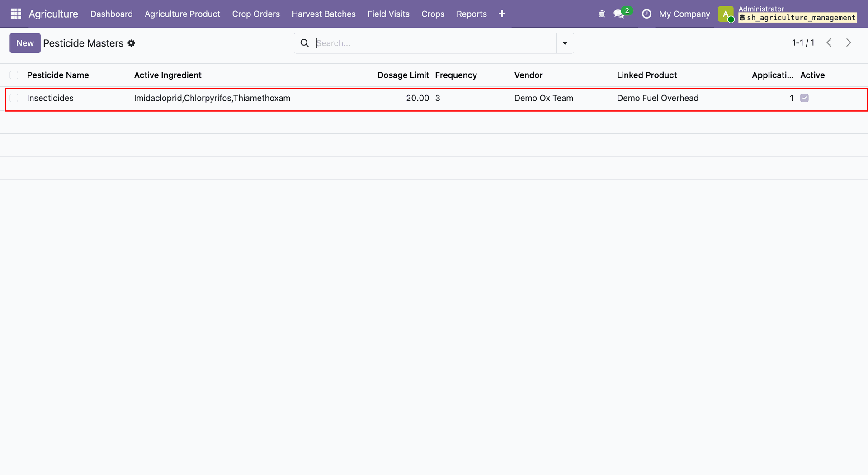Image resolution: width=868 pixels, height=475 pixels.
Task: Go to the previous page of records
Action: (829, 42)
